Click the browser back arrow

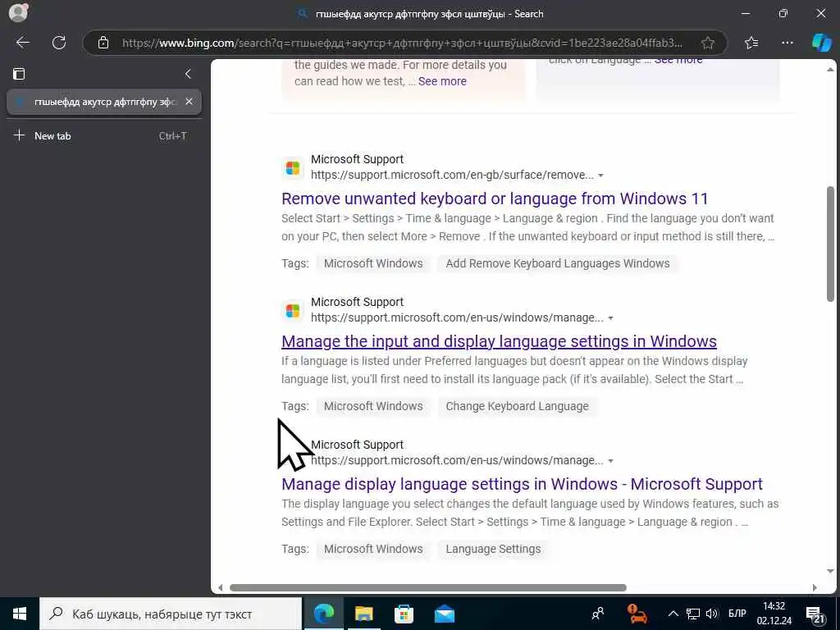pyautogui.click(x=22, y=43)
